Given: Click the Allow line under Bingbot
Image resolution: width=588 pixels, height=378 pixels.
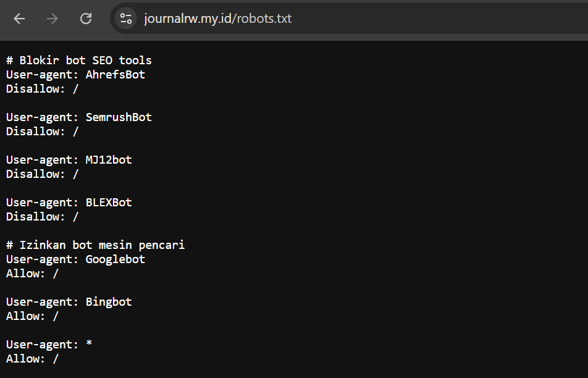Looking at the screenshot, I should [x=32, y=316].
